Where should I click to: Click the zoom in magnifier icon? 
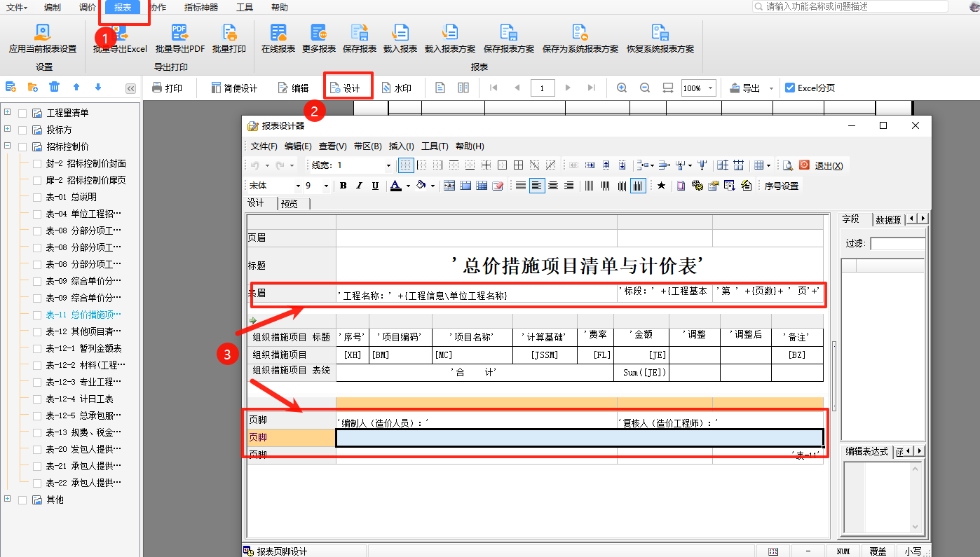point(622,88)
